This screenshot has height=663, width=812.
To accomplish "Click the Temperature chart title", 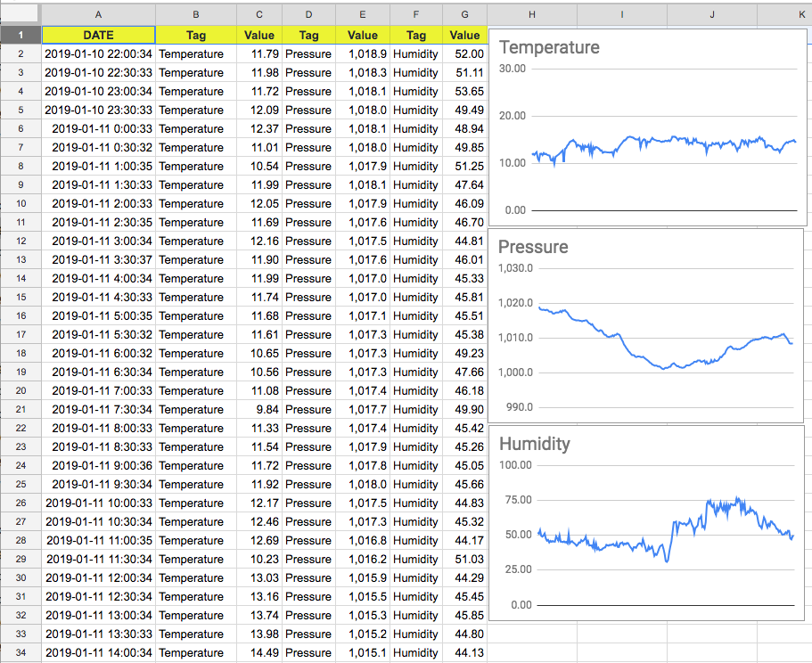I will (549, 48).
